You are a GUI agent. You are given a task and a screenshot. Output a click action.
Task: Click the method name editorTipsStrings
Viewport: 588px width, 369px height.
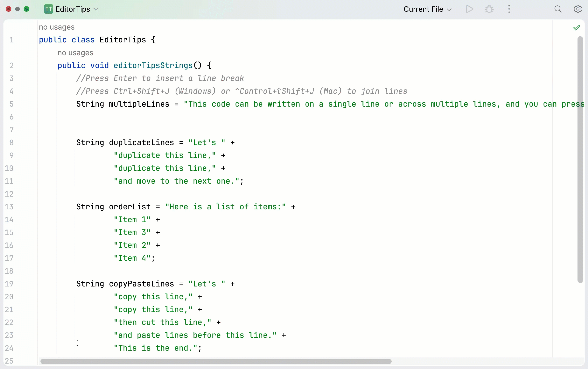coord(153,65)
